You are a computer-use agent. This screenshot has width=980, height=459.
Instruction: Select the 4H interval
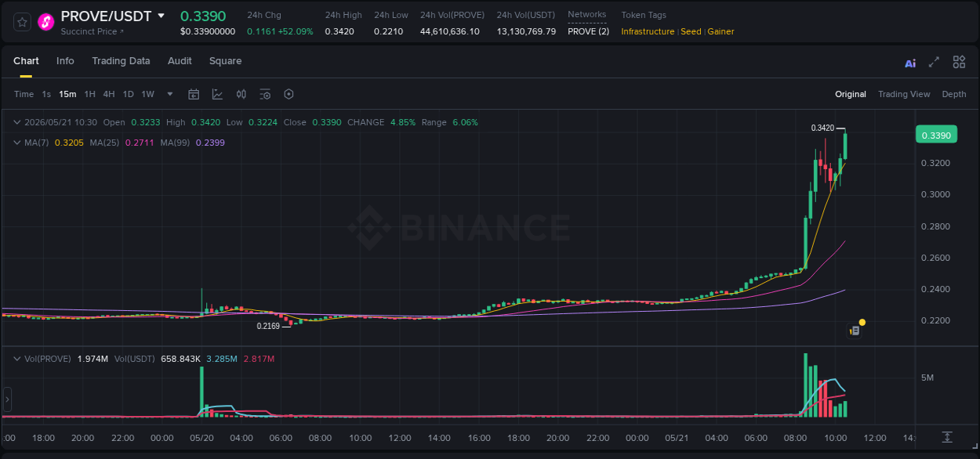(x=109, y=94)
